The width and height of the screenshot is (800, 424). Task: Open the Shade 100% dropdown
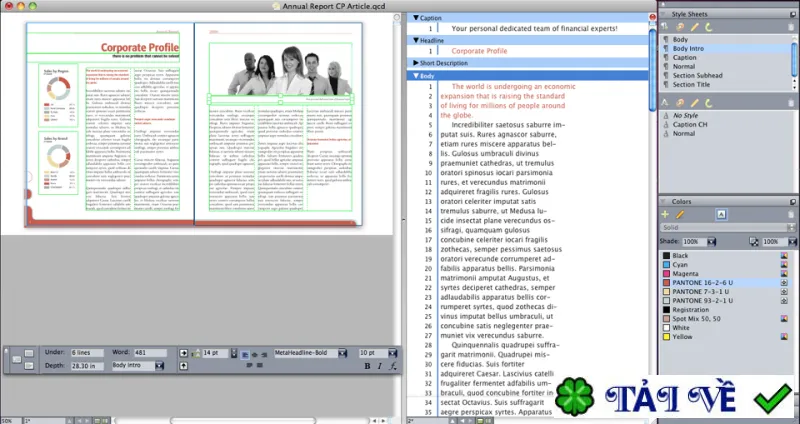711,242
